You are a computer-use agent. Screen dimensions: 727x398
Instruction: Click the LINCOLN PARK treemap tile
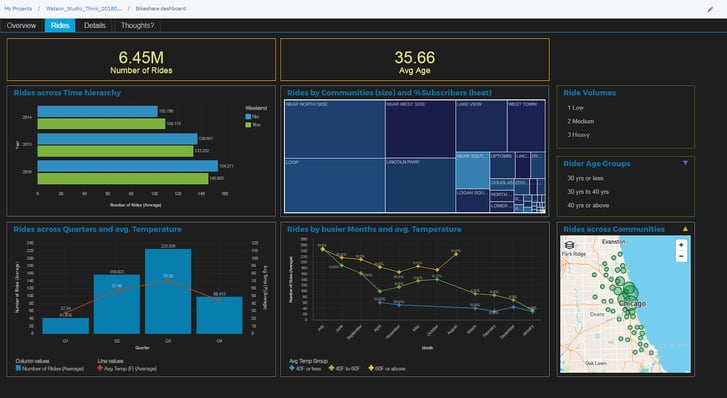point(420,186)
